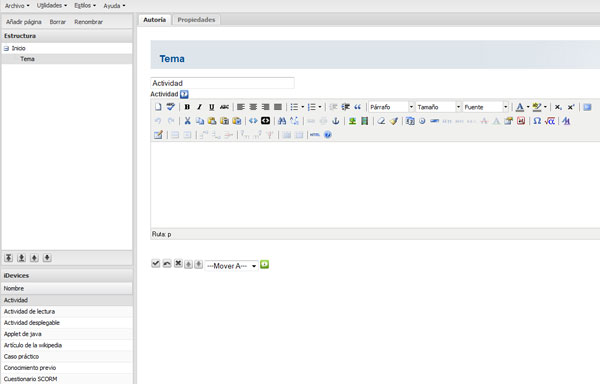Insert an anchor with the anchor icon
This screenshot has width=600, height=384.
tap(336, 121)
